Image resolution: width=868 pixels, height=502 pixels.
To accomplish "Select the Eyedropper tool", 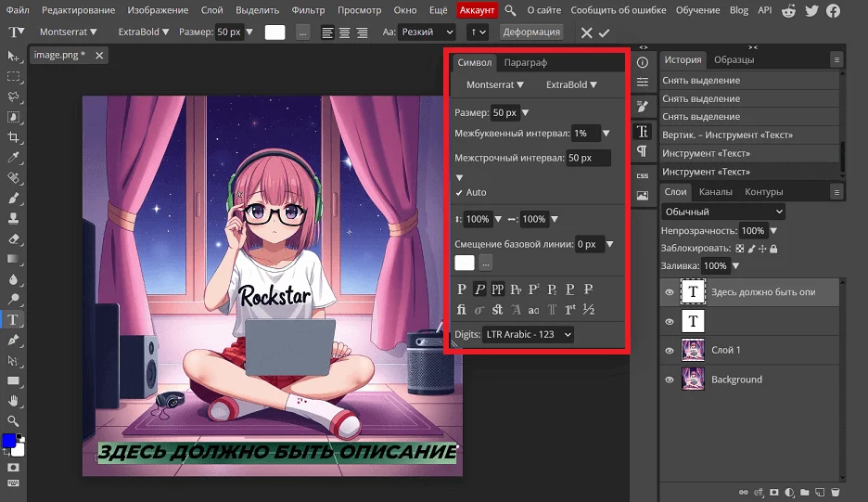I will tap(14, 158).
